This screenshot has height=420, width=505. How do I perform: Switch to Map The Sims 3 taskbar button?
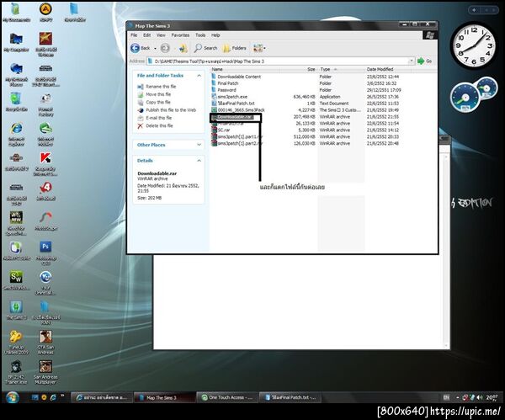[164, 397]
